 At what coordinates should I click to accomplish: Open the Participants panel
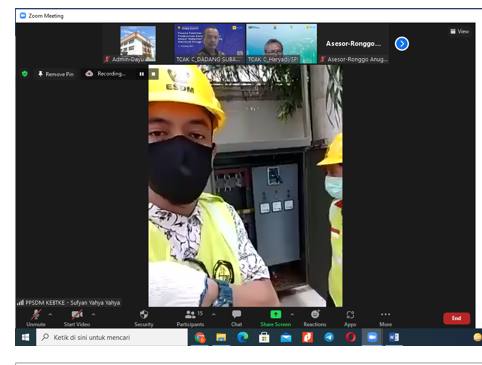[x=190, y=318]
